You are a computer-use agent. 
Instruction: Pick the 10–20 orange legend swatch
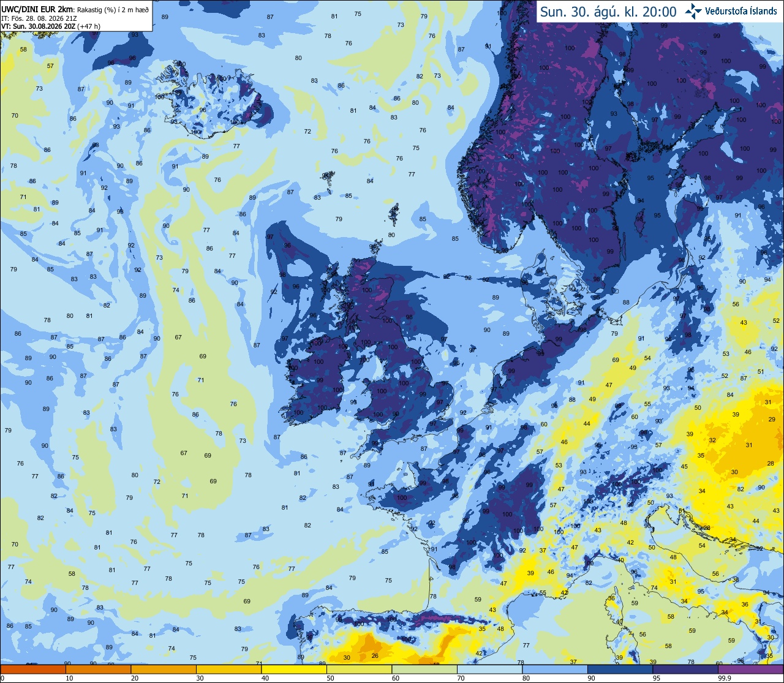98,669
